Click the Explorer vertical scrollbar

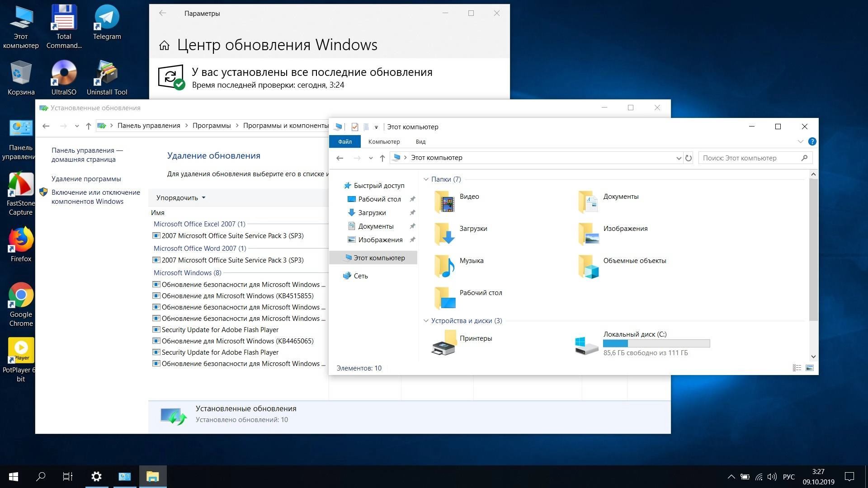pyautogui.click(x=813, y=250)
